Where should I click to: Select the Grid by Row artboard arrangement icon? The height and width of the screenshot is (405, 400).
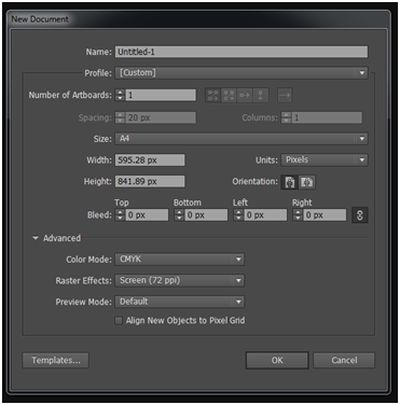[x=213, y=95]
